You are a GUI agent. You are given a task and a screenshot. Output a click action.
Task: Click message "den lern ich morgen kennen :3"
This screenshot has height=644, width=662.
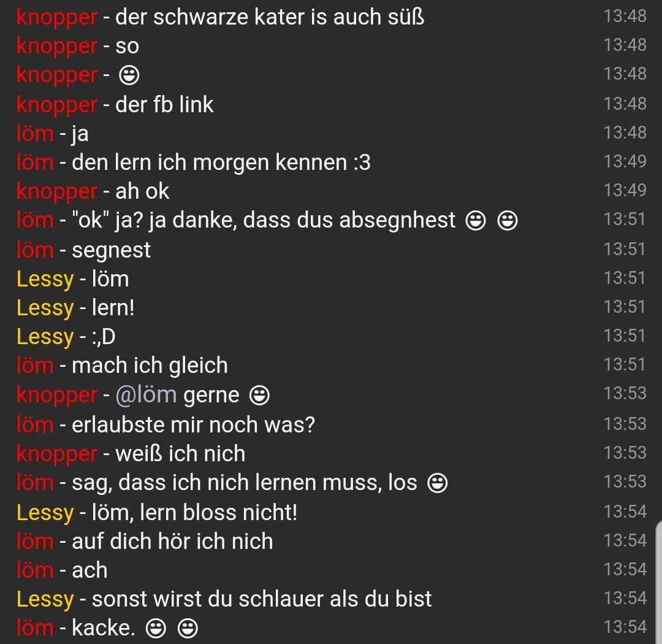pyautogui.click(x=221, y=163)
